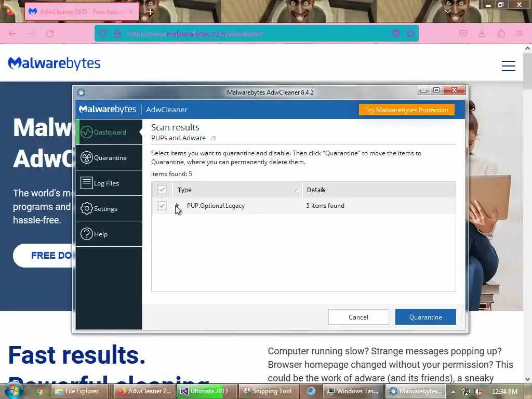Sort results by the Type column header
This screenshot has width=532, height=399.
click(237, 190)
